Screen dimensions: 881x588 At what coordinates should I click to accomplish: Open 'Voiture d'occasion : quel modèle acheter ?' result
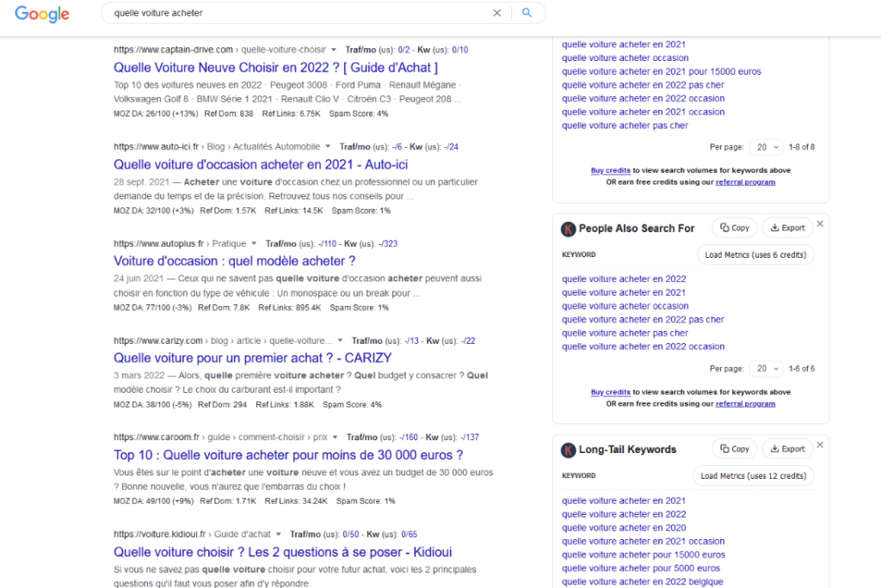(234, 261)
